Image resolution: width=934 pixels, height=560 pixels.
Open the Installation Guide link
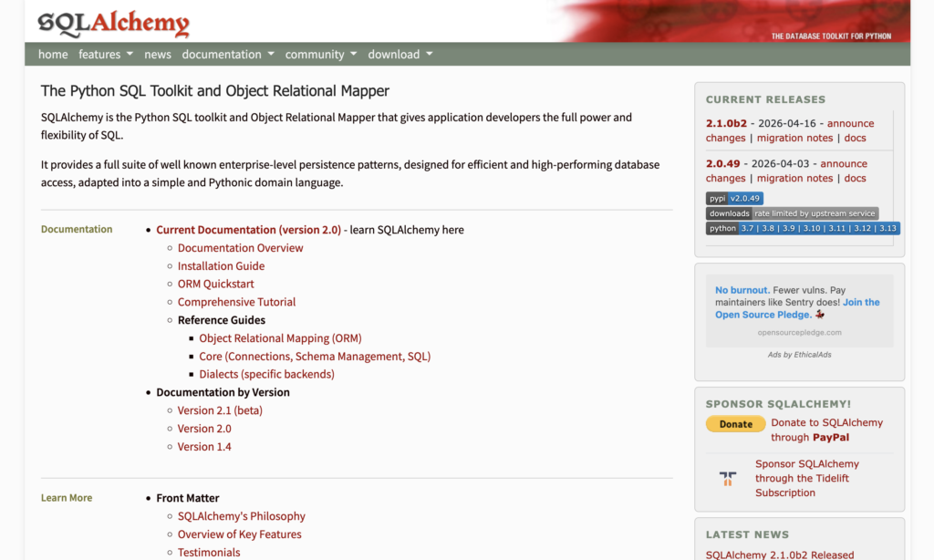[221, 265]
